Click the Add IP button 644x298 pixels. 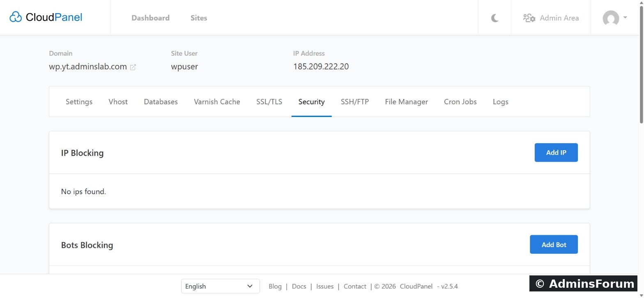(556, 153)
